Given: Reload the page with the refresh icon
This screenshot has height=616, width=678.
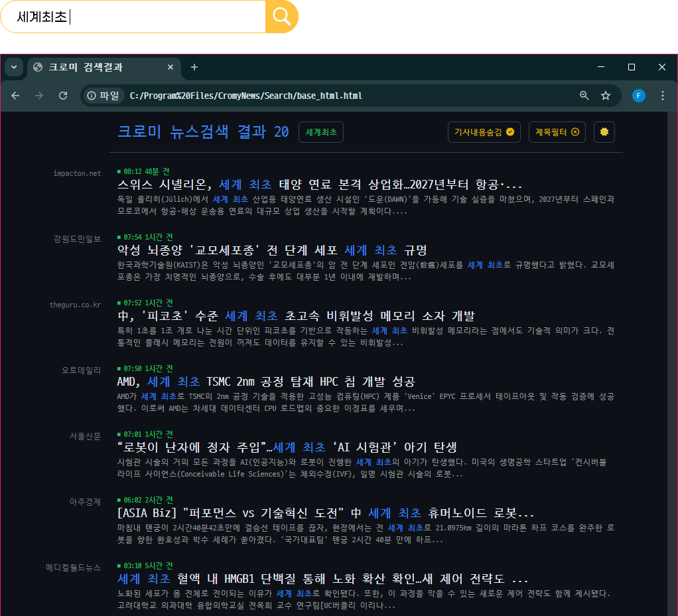Looking at the screenshot, I should click(x=63, y=96).
